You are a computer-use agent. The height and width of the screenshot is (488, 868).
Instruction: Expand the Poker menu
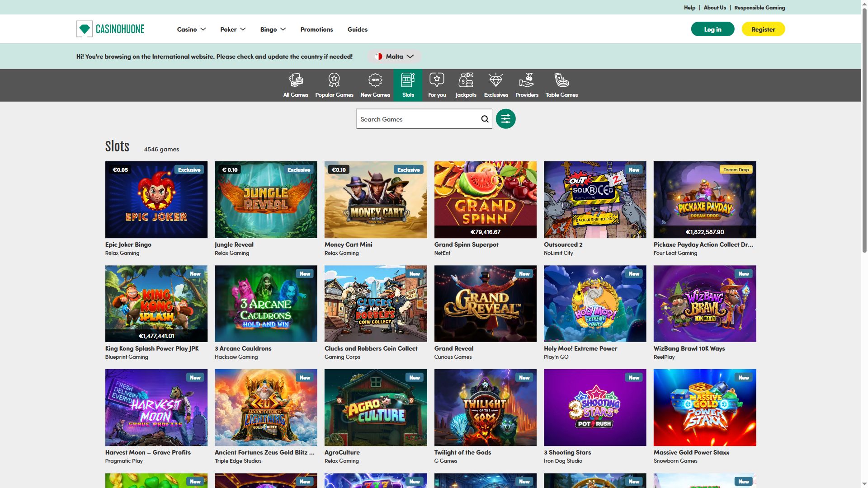(233, 29)
